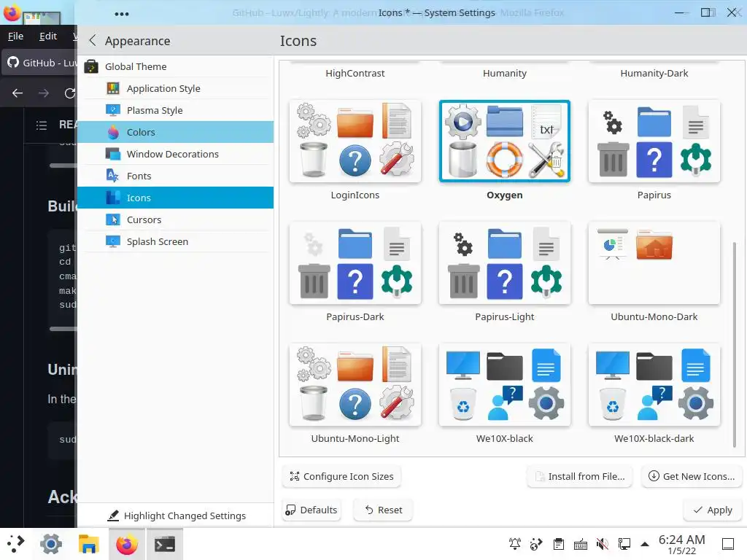This screenshot has width=747, height=560.
Task: Apply the icon theme changes
Action: pyautogui.click(x=713, y=510)
